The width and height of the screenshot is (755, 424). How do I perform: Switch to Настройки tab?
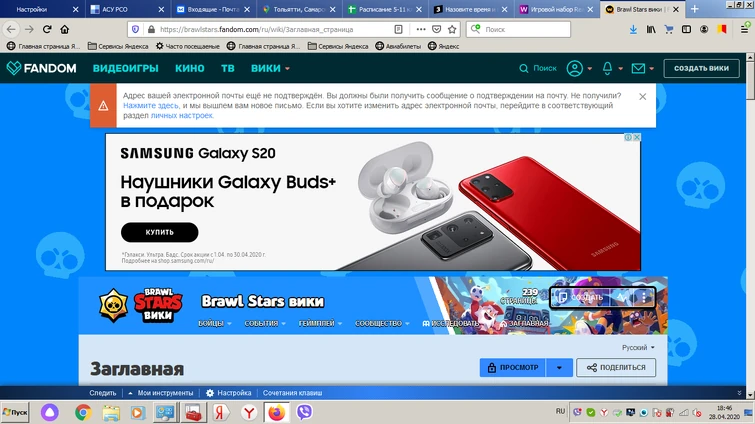click(x=32, y=9)
